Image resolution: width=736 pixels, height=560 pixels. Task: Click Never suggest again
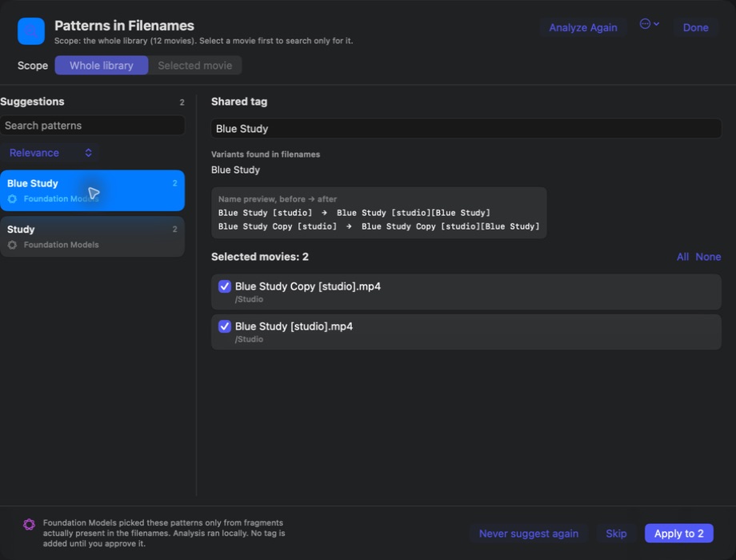click(529, 534)
